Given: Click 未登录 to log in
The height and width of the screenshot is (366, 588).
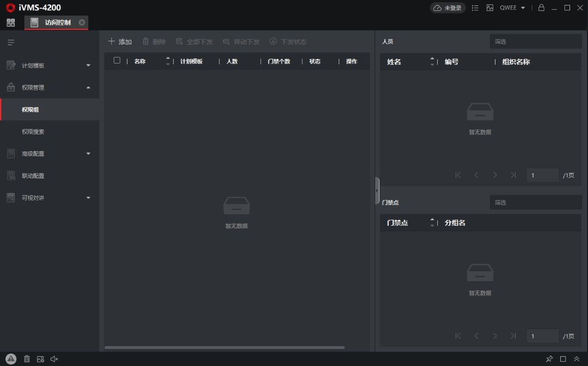Looking at the screenshot, I should [448, 8].
